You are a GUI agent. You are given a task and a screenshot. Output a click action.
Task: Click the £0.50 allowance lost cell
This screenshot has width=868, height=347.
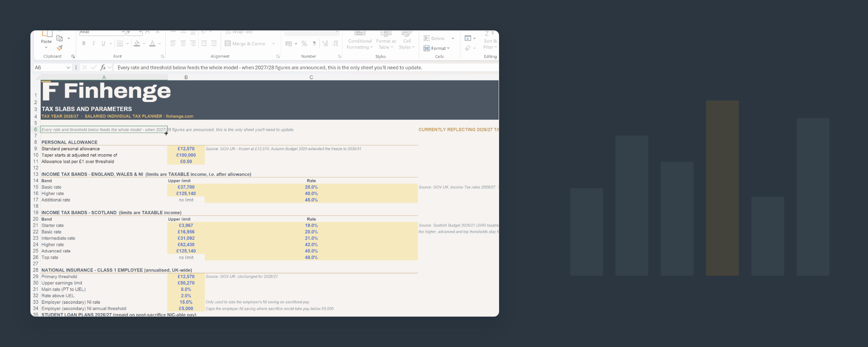(x=186, y=161)
